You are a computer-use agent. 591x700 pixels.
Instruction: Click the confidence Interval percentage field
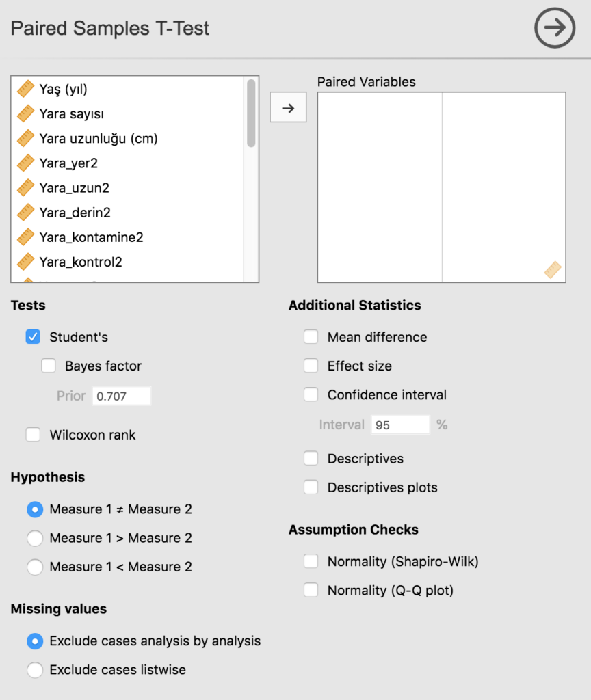(x=400, y=425)
